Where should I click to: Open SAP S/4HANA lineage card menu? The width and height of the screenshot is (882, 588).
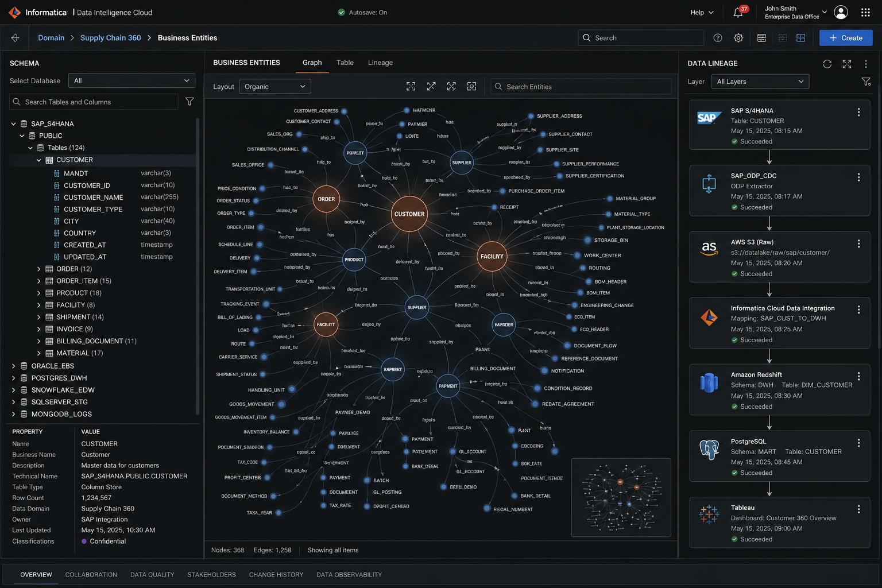click(858, 112)
